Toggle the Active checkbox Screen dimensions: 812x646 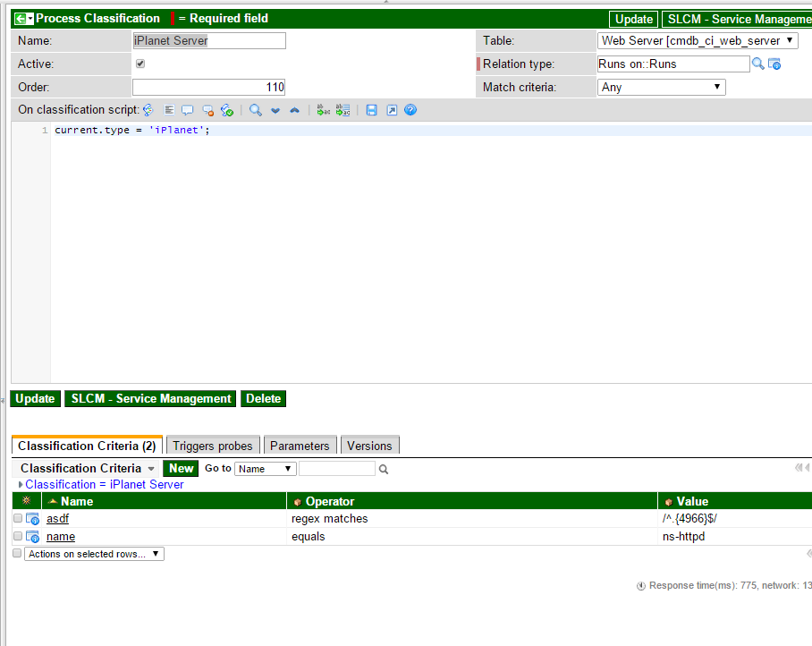tap(140, 64)
